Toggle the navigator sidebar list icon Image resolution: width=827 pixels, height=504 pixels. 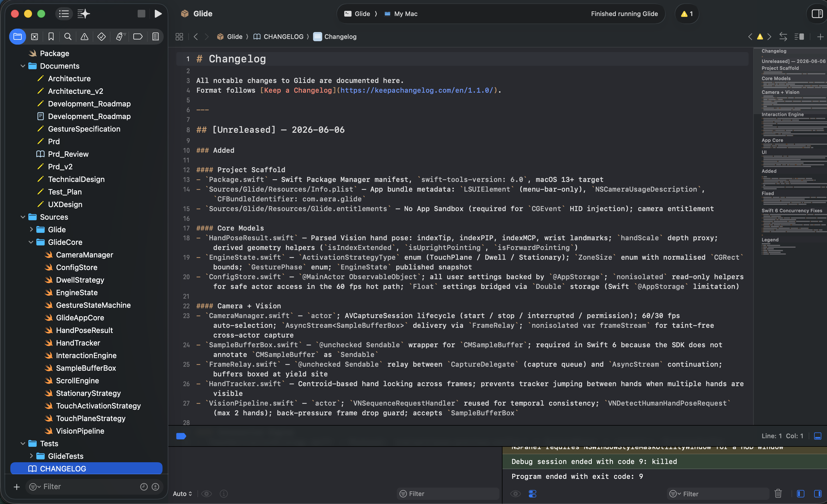coord(64,14)
